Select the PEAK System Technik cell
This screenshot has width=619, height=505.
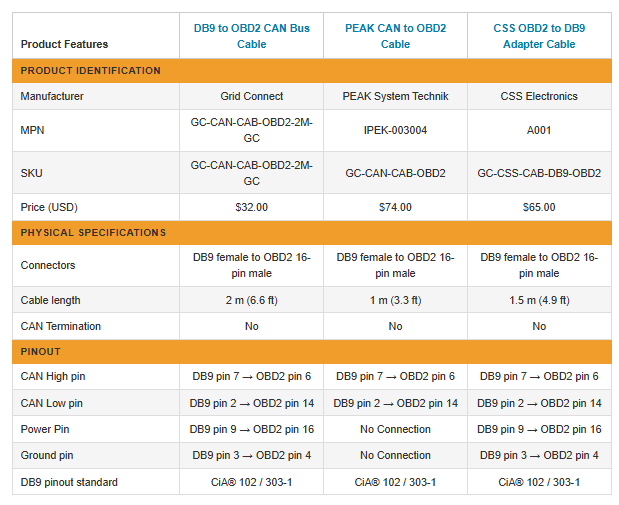pos(395,96)
